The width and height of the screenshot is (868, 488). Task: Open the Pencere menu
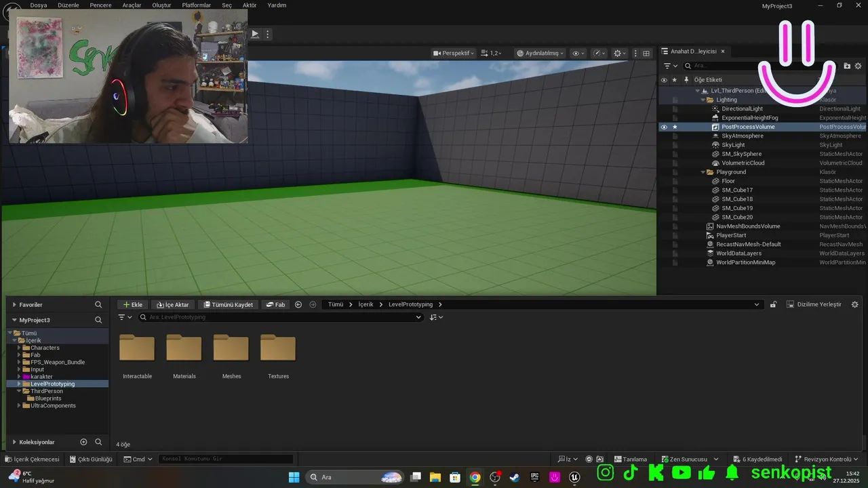click(x=100, y=5)
